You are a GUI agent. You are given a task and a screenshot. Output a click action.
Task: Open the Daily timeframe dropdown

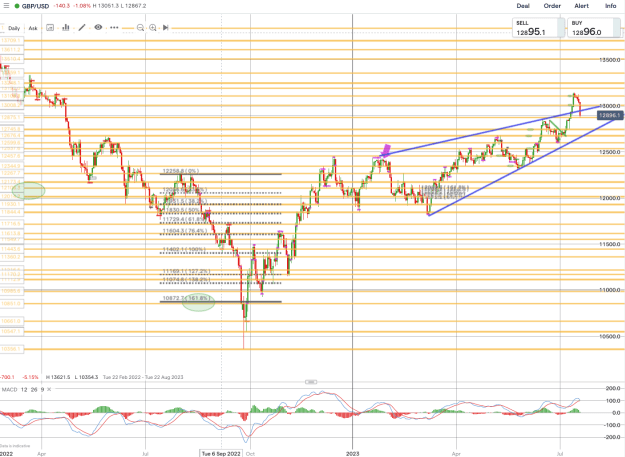click(14, 28)
